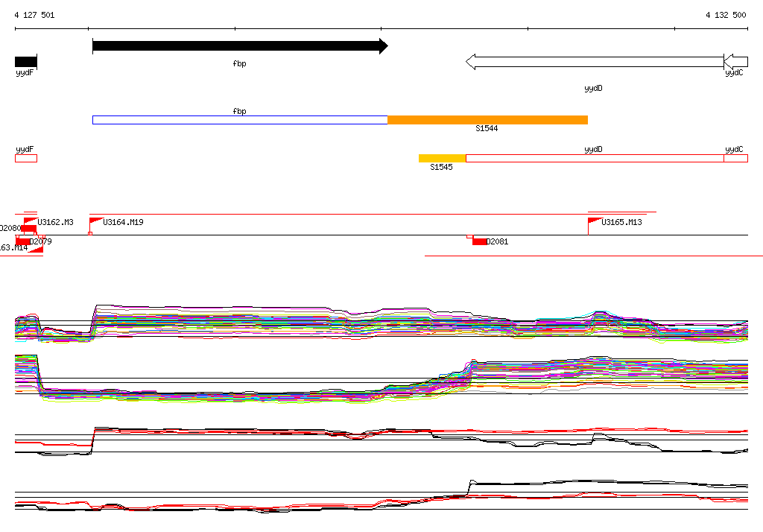This screenshot has height=532, width=763.
Task: Click the D2081 label text
Action: 497,242
